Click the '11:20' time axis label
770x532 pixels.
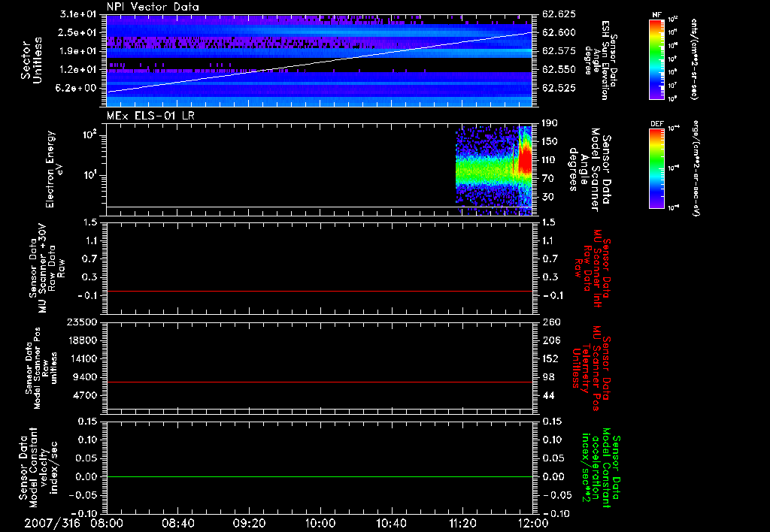(462, 523)
